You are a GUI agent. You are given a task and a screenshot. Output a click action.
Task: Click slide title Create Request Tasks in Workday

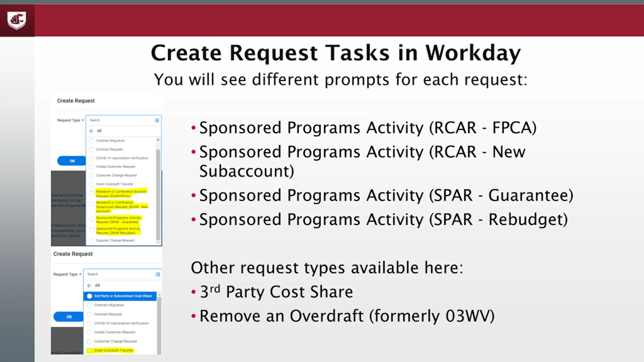(x=336, y=53)
